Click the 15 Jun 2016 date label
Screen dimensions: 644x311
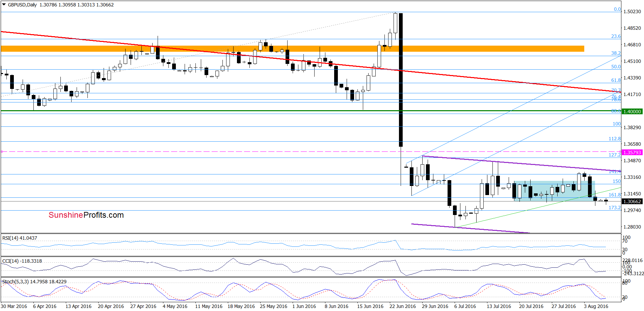[x=370, y=306]
